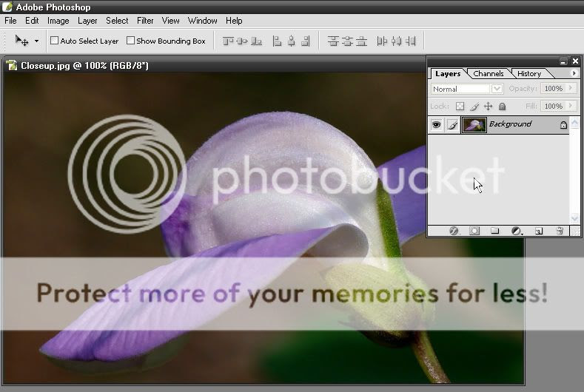Click the Align Right Edges icon

coord(306,41)
